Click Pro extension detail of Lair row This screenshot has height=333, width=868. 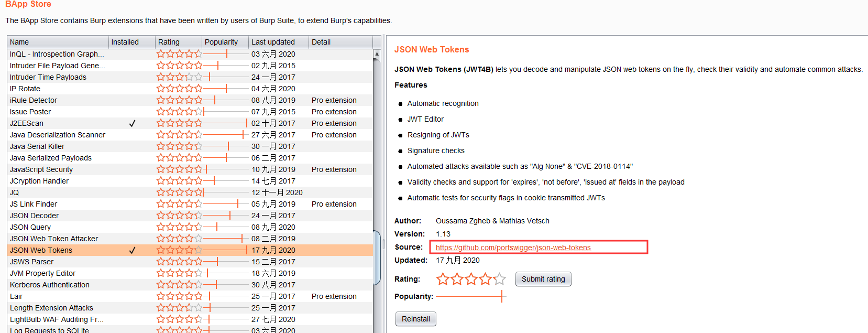334,296
